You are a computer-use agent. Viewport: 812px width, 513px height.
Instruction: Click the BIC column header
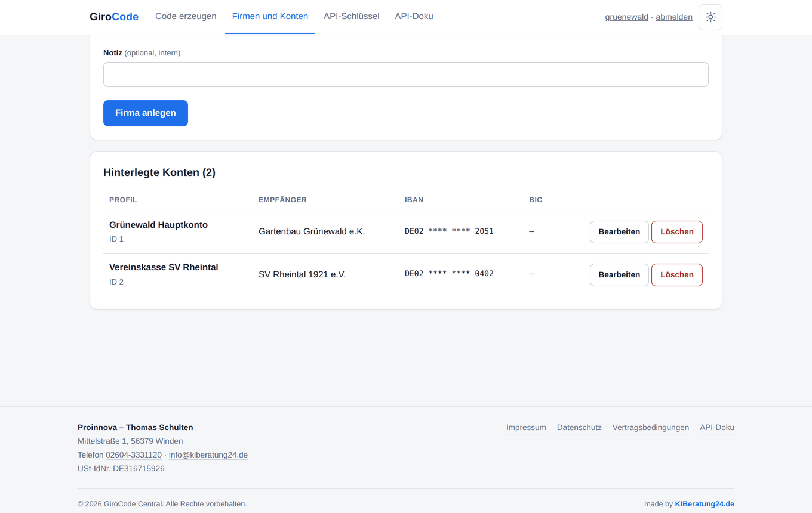[536, 200]
